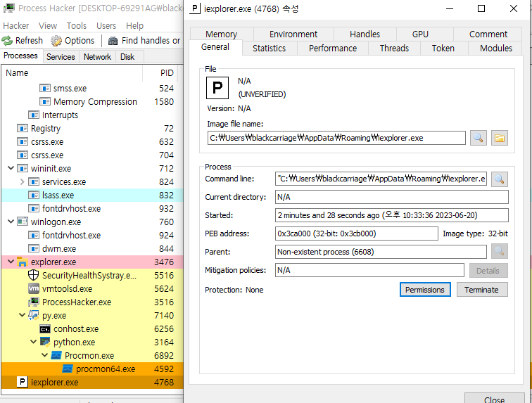532x403 pixels.
Task: Collapse the explorer.exe tree node
Action: pos(11,262)
